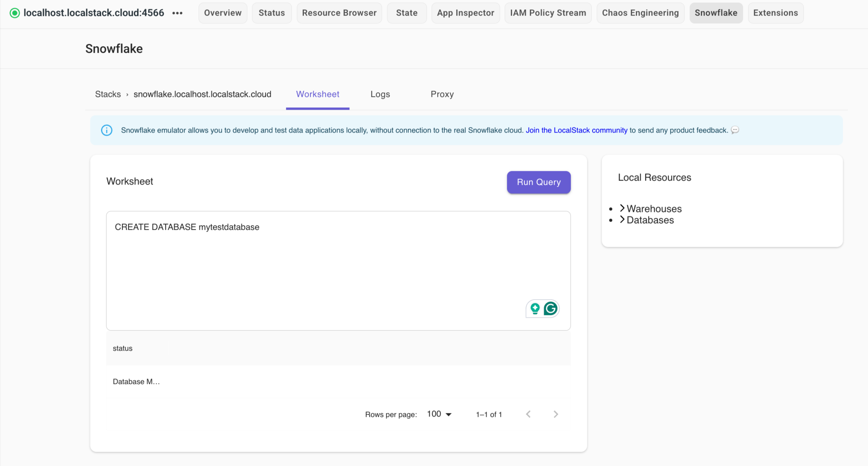Expand the Warehouses tree node
Image resolution: width=868 pixels, height=466 pixels.
[x=622, y=208]
